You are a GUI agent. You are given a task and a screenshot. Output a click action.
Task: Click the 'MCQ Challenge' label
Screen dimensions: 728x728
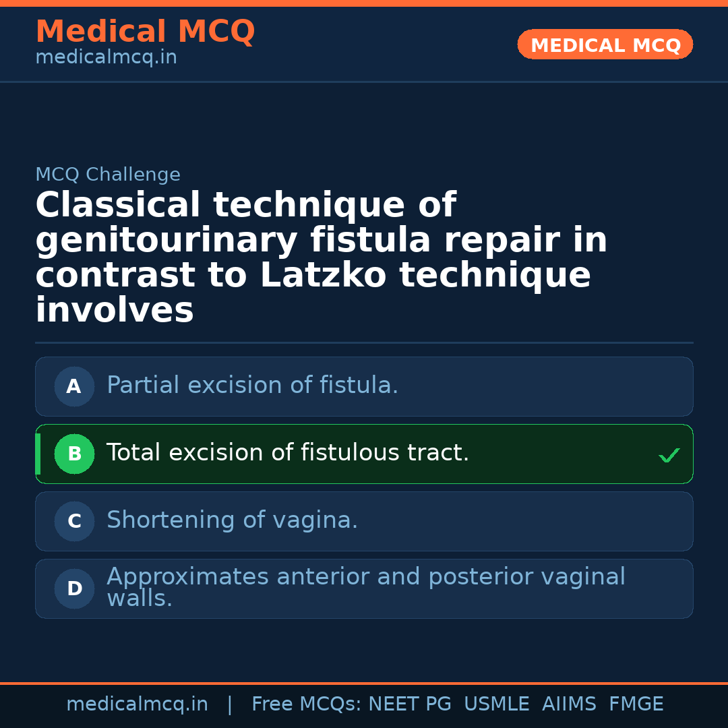(x=108, y=175)
